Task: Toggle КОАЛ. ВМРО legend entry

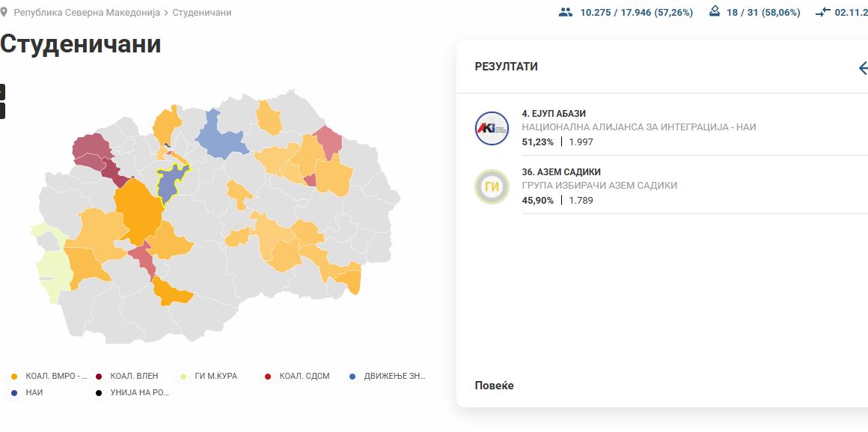Action: (x=51, y=376)
